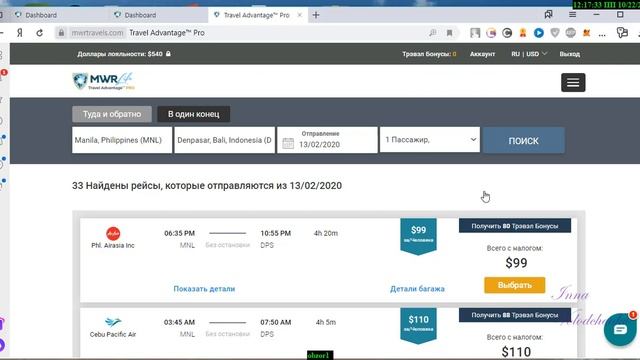The height and width of the screenshot is (360, 640).
Task: Open browser bookmarks panel icon at top
Action: (x=549, y=15)
